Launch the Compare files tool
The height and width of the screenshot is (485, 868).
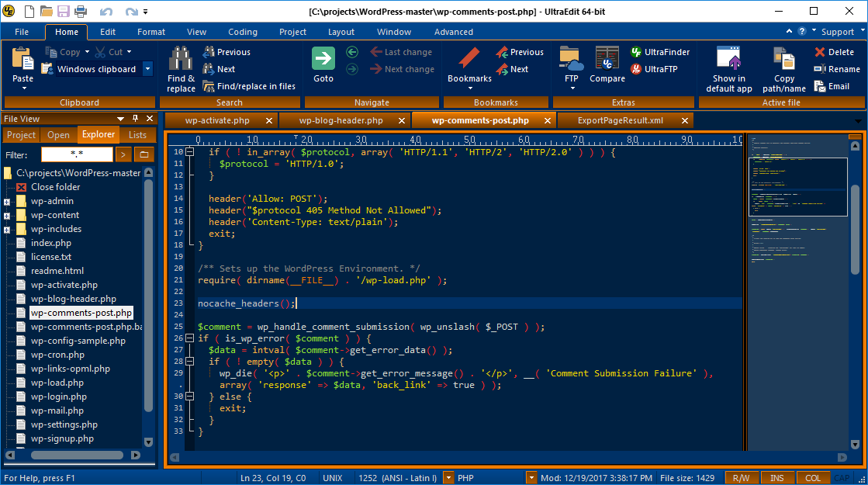[x=607, y=59]
